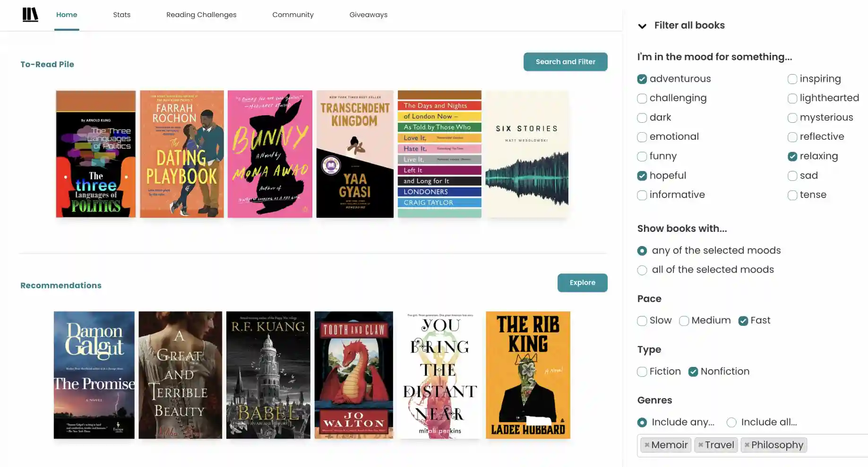This screenshot has width=868, height=467.
Task: Select any of the selected moods
Action: 642,251
